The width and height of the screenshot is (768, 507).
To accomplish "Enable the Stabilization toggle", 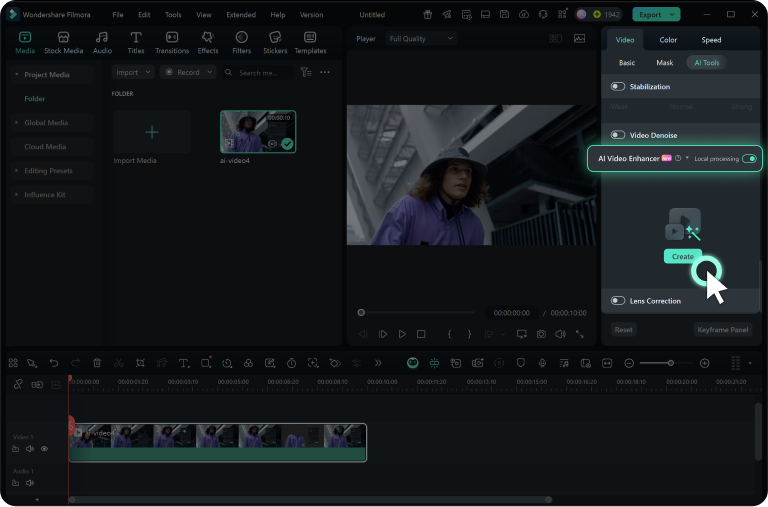I will [618, 87].
